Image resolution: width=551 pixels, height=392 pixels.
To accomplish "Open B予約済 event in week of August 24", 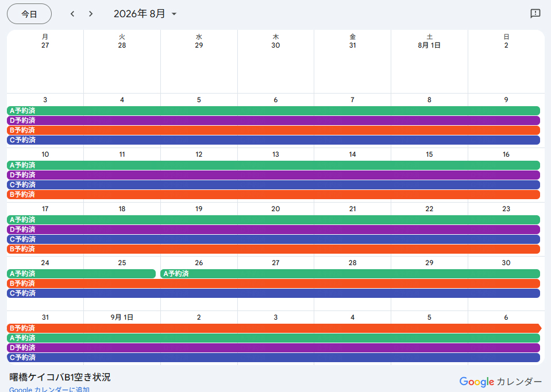I will (273, 284).
